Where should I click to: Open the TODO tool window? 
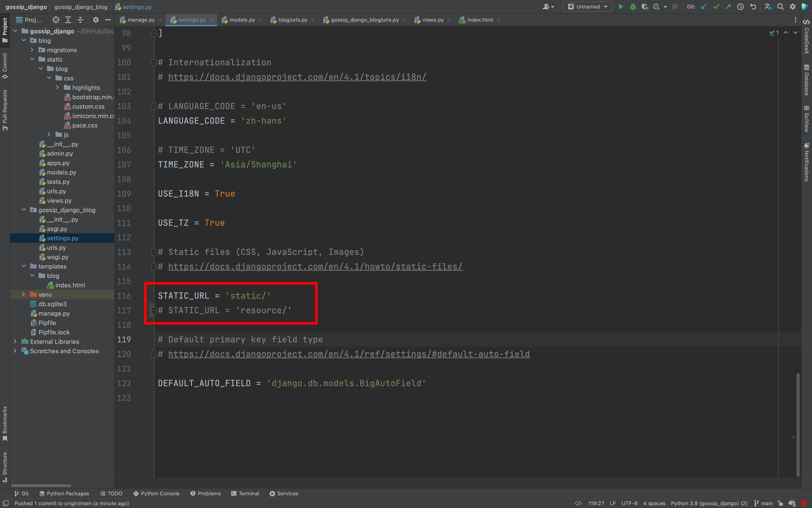pyautogui.click(x=111, y=493)
